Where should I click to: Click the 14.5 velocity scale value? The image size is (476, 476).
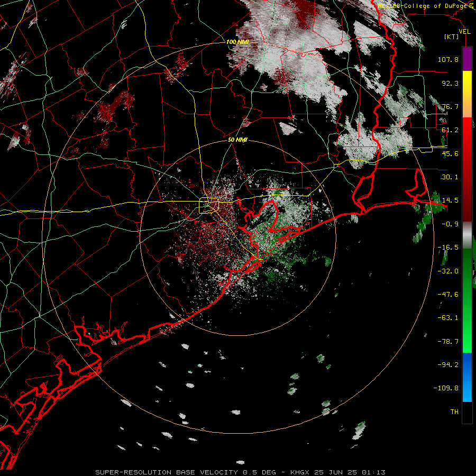click(450, 200)
